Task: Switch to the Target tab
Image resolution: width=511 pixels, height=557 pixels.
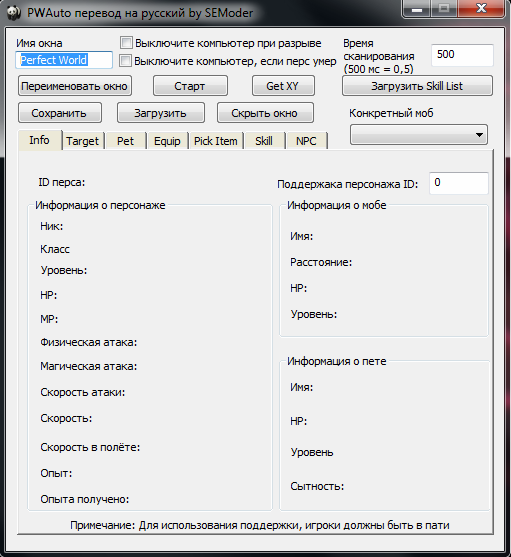Action: pos(82,141)
